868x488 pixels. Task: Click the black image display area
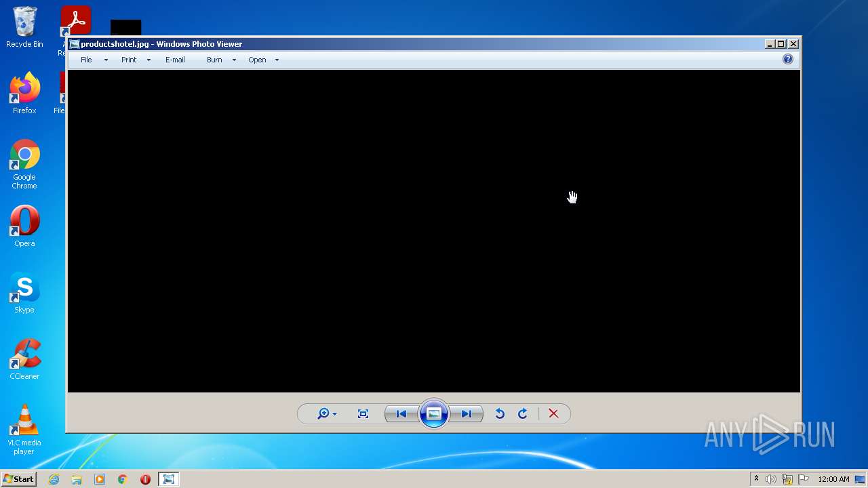(x=434, y=230)
